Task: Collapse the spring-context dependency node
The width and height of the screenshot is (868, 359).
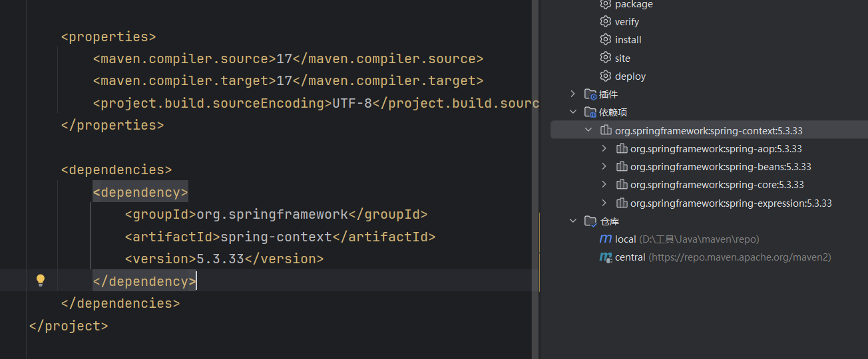Action: point(588,130)
